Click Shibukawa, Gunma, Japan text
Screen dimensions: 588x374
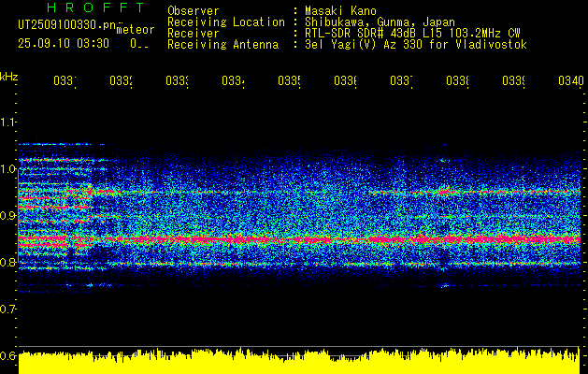click(x=380, y=22)
